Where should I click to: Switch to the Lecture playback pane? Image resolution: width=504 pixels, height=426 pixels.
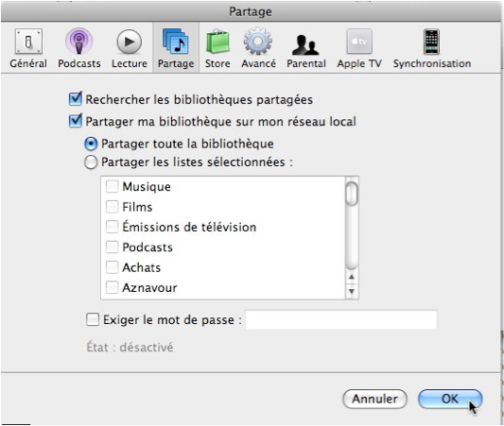click(130, 48)
